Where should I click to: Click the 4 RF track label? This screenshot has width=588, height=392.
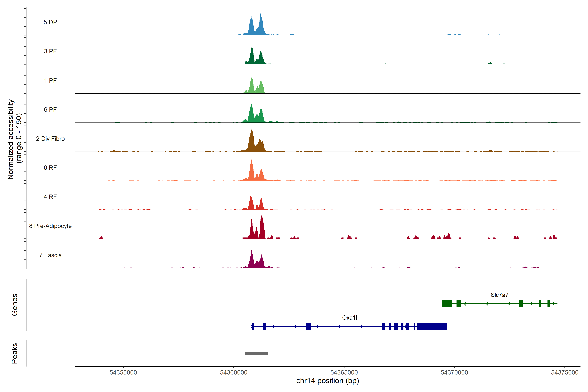pyautogui.click(x=50, y=197)
